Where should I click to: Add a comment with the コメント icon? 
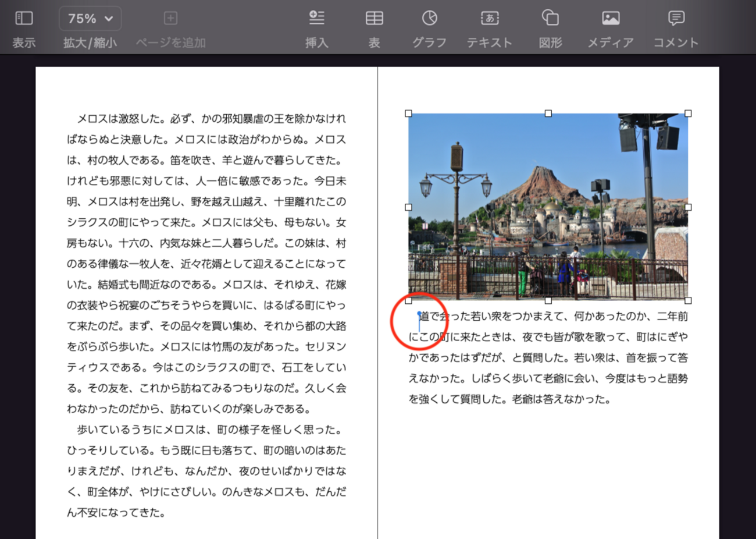point(676,18)
